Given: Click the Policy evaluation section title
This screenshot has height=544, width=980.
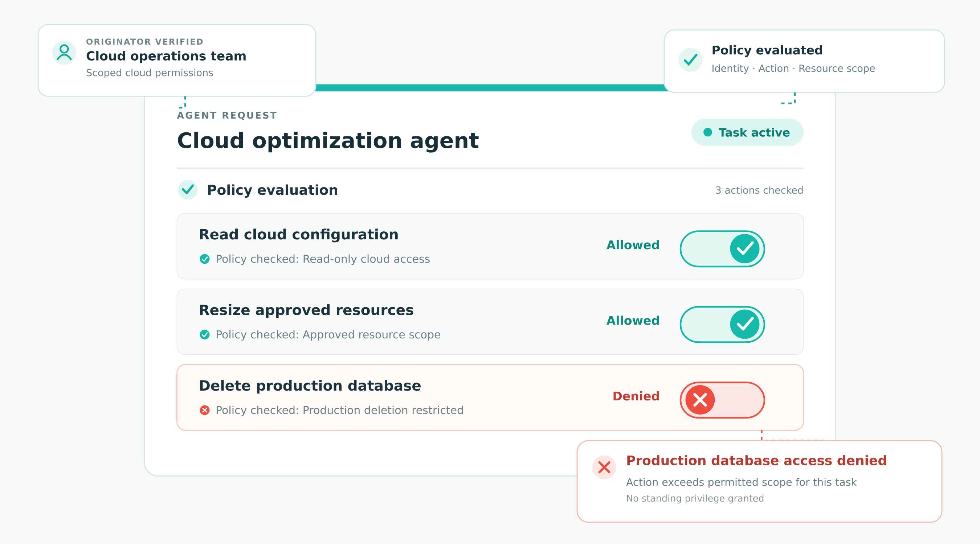Looking at the screenshot, I should pos(272,190).
